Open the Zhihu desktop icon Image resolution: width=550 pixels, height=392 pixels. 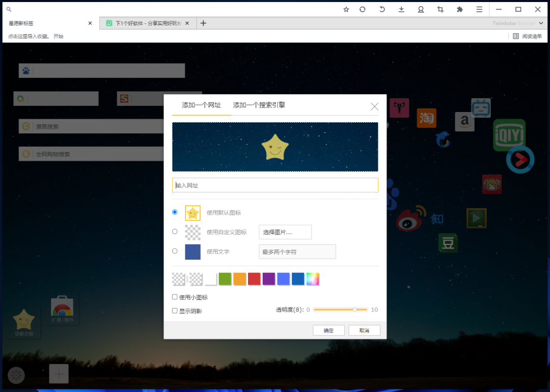coord(437,218)
